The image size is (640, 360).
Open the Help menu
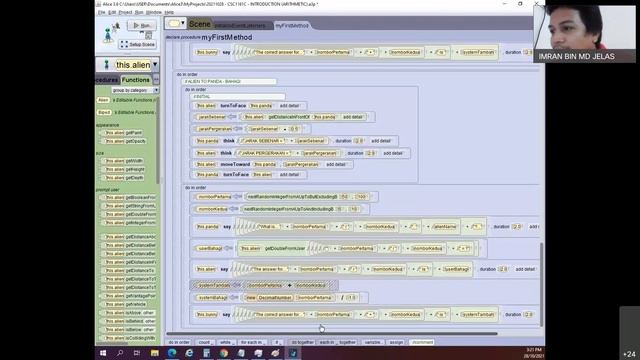click(169, 13)
